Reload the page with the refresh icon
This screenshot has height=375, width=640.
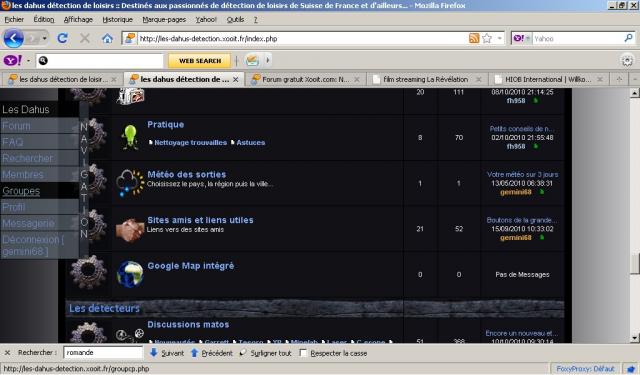click(62, 38)
